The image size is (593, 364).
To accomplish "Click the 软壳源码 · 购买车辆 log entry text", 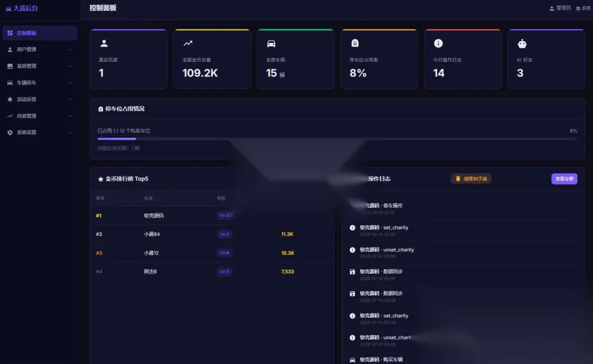I will (x=381, y=359).
